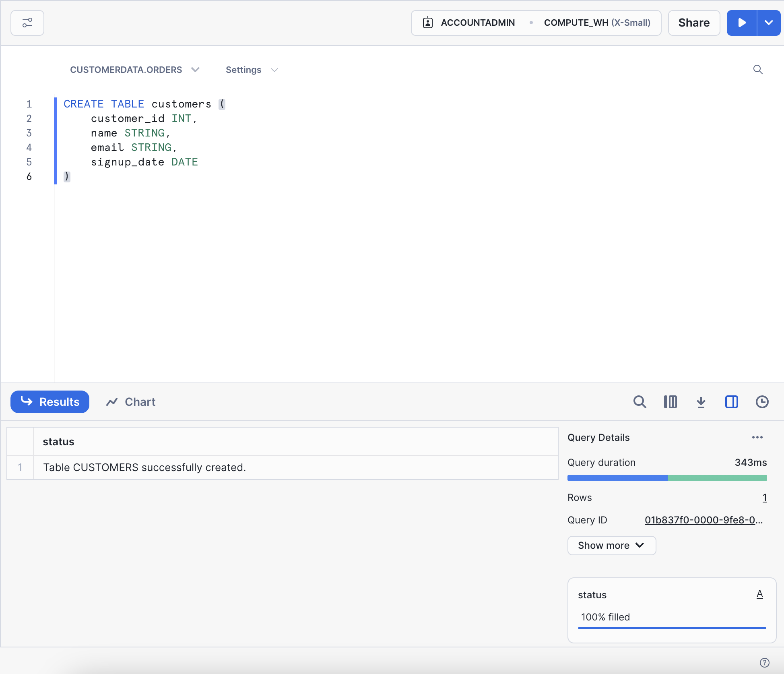Image resolution: width=784 pixels, height=674 pixels.
Task: Click the role badge icon beside ACCOUNTADMIN
Action: pyautogui.click(x=428, y=23)
